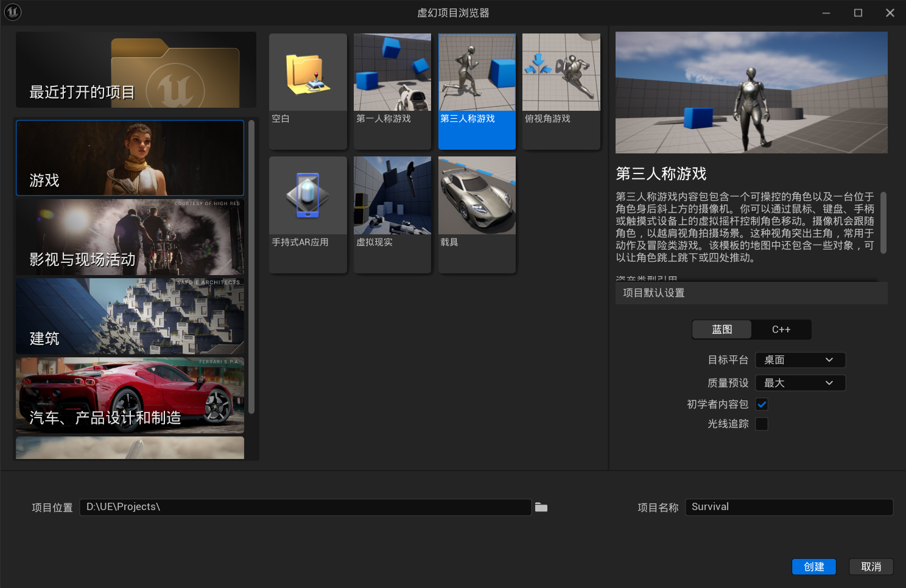Click the 取消 button

click(871, 567)
